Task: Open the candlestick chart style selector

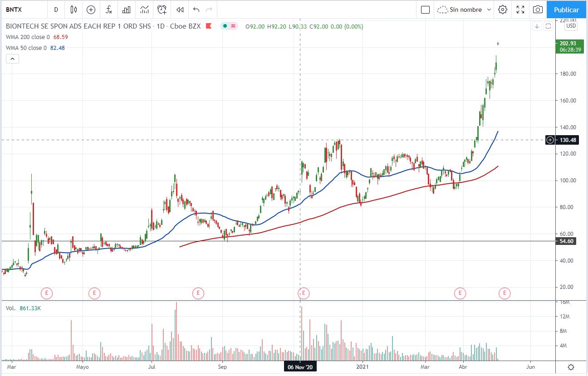Action: (x=73, y=10)
